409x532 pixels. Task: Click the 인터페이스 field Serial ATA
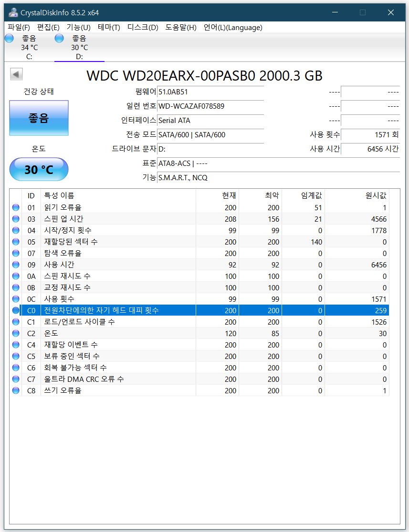tap(210, 121)
